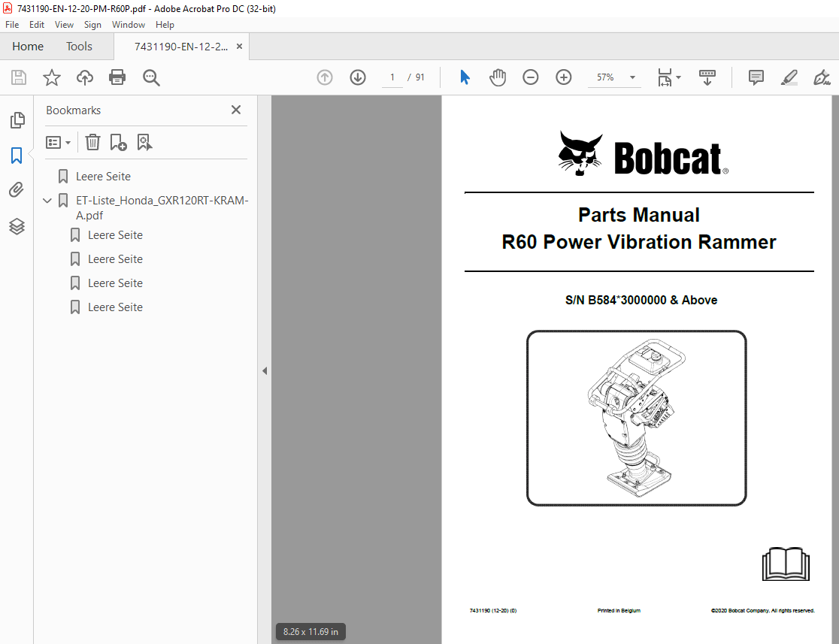
Task: Add this PDF to favorites
Action: pos(50,77)
